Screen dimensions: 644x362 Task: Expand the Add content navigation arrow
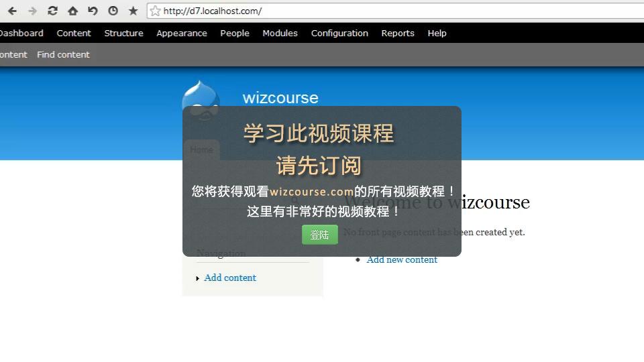tap(197, 278)
